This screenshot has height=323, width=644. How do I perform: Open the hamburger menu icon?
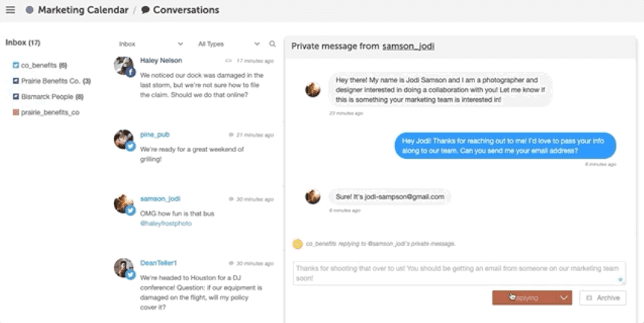pyautogui.click(x=10, y=10)
